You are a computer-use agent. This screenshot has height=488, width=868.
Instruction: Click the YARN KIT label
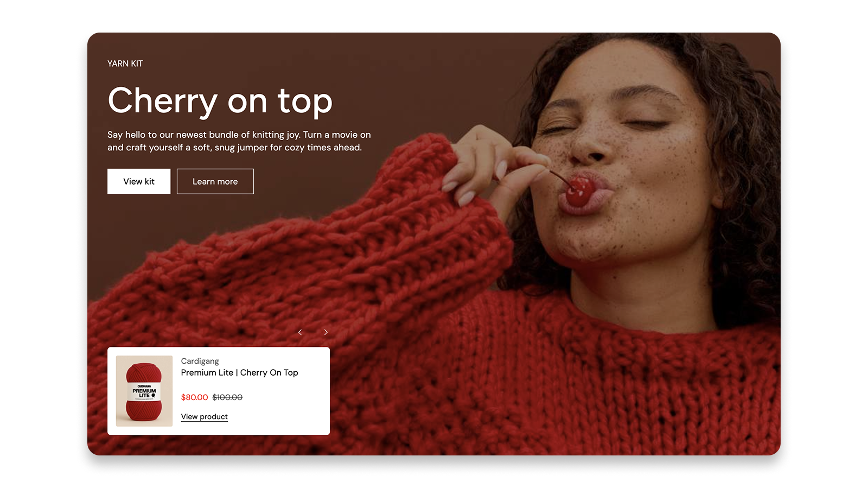point(125,64)
